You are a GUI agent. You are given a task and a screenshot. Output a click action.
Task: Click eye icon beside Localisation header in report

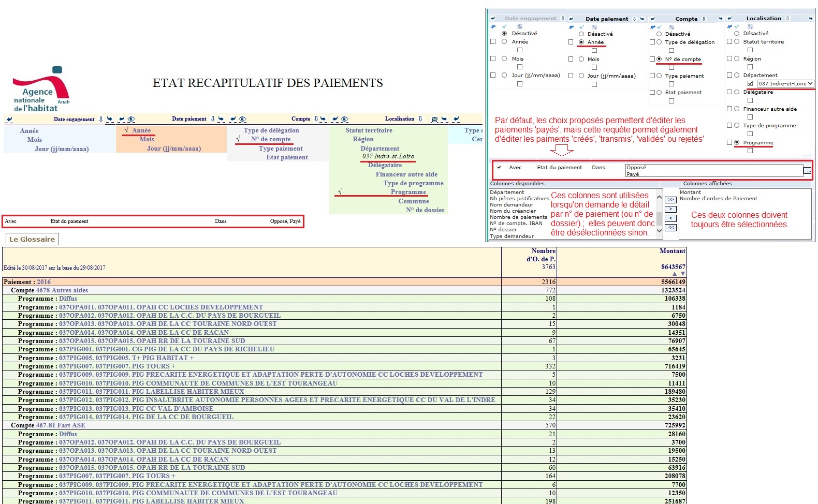345,119
